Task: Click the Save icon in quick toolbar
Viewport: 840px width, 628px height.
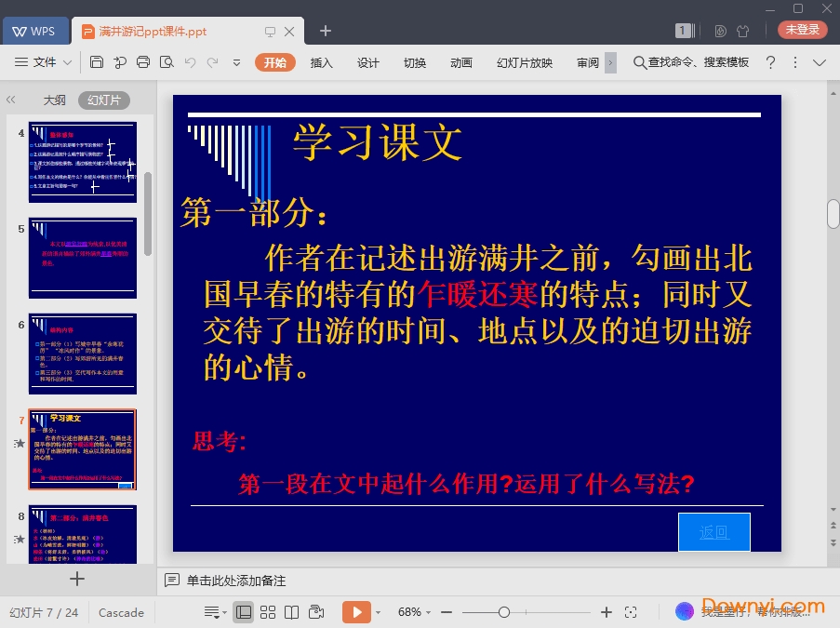Action: pyautogui.click(x=97, y=62)
